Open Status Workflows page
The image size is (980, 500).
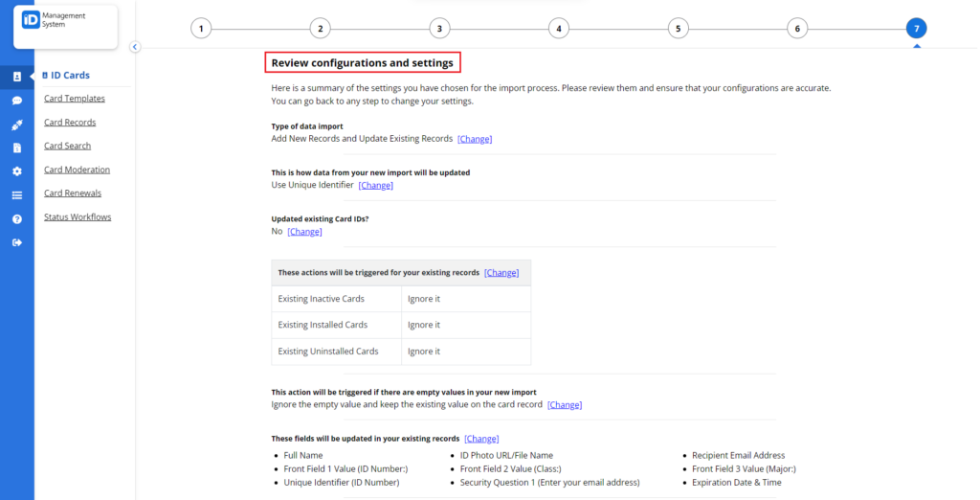[78, 217]
